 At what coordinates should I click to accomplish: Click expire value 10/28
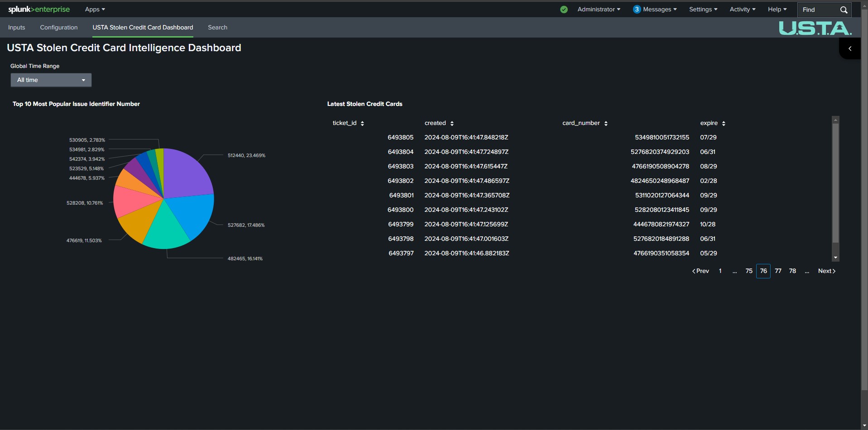tap(708, 225)
